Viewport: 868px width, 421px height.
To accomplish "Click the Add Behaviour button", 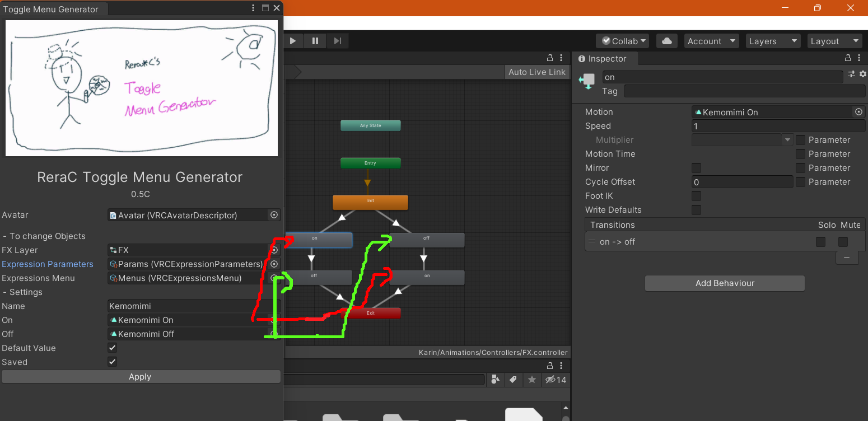I will click(x=725, y=283).
